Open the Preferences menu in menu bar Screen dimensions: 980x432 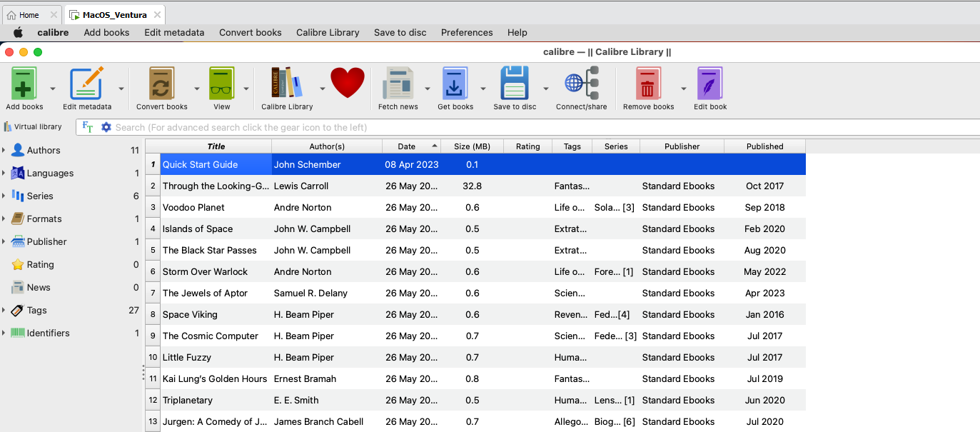pos(466,32)
